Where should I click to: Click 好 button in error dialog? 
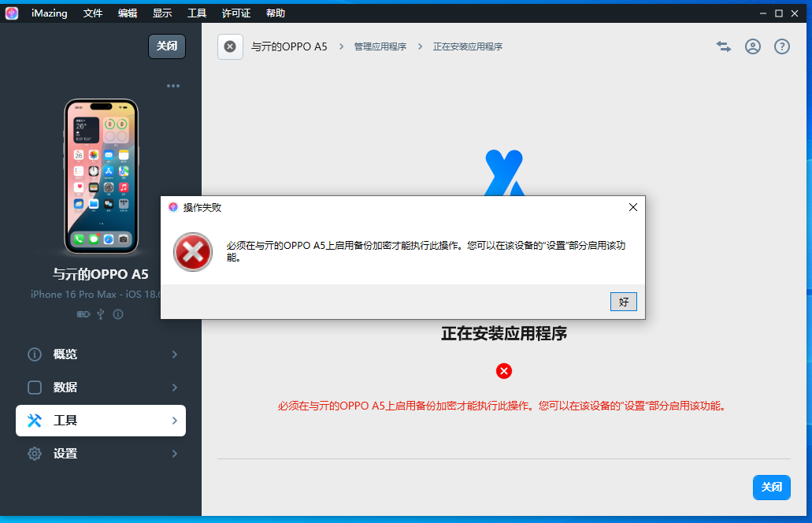pyautogui.click(x=624, y=302)
